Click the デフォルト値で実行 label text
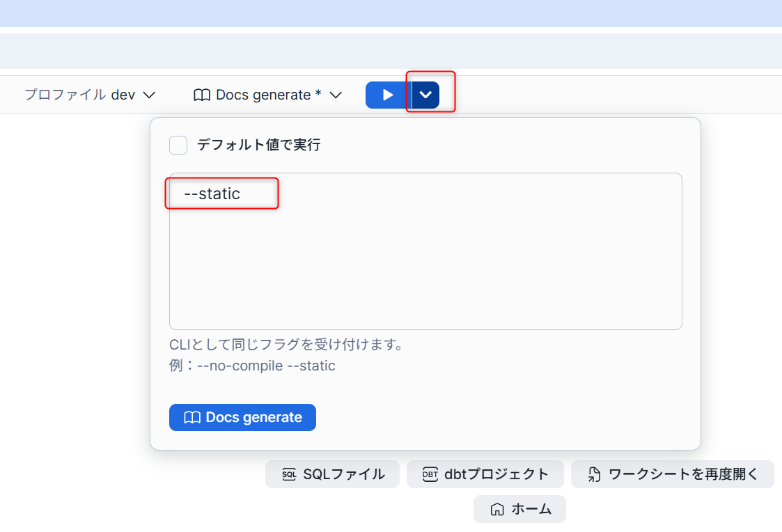The height and width of the screenshot is (532, 782). point(258,145)
